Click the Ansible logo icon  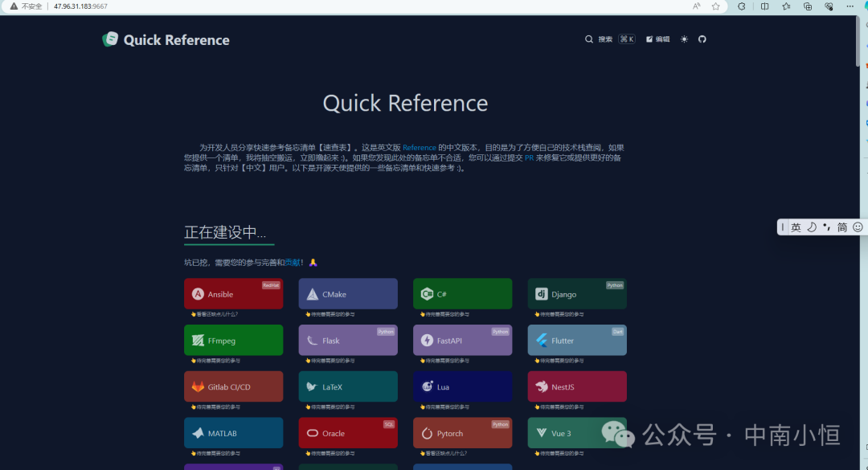click(198, 293)
